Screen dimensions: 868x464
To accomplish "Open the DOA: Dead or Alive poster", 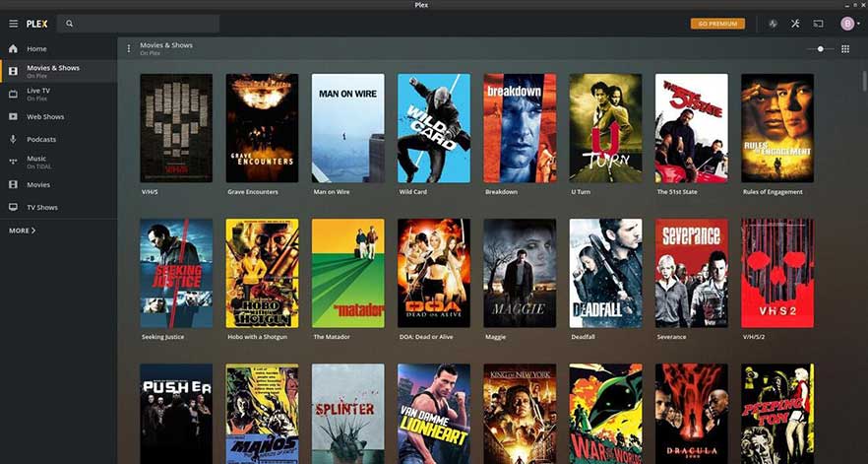I will pos(434,273).
